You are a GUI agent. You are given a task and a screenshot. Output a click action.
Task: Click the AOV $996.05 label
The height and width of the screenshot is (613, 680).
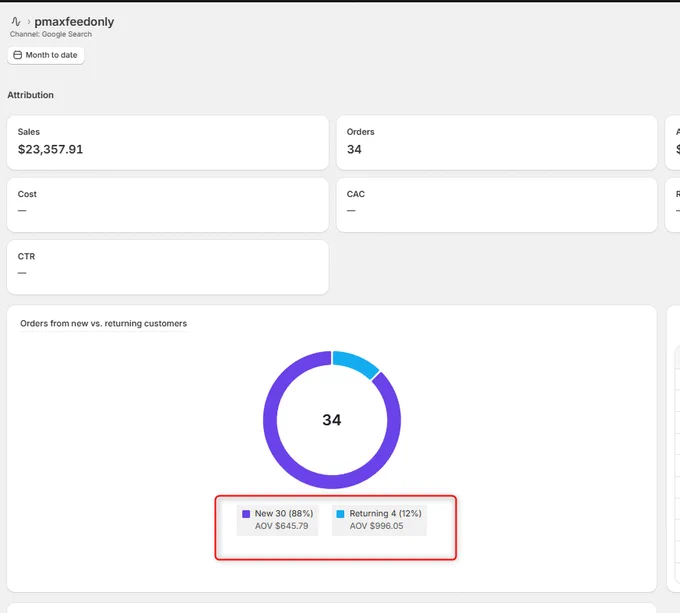(376, 526)
